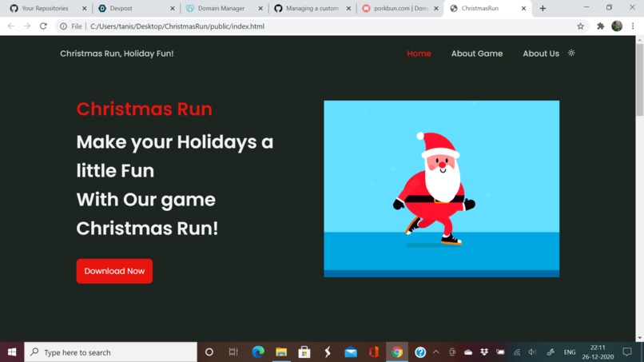Viewport: 644px width, 362px height.
Task: Click the address bar file path
Action: (177, 26)
